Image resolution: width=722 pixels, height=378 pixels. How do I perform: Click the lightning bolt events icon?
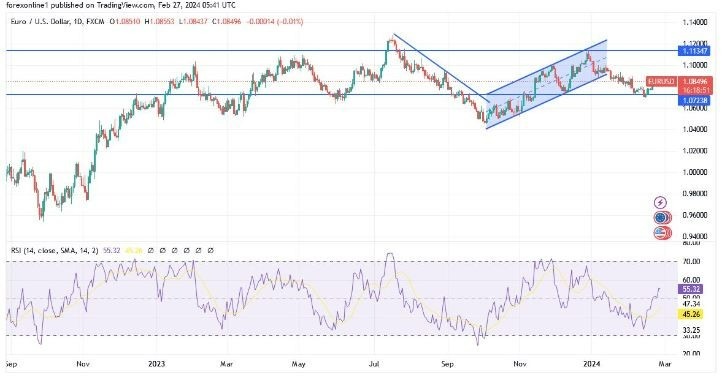pos(660,202)
